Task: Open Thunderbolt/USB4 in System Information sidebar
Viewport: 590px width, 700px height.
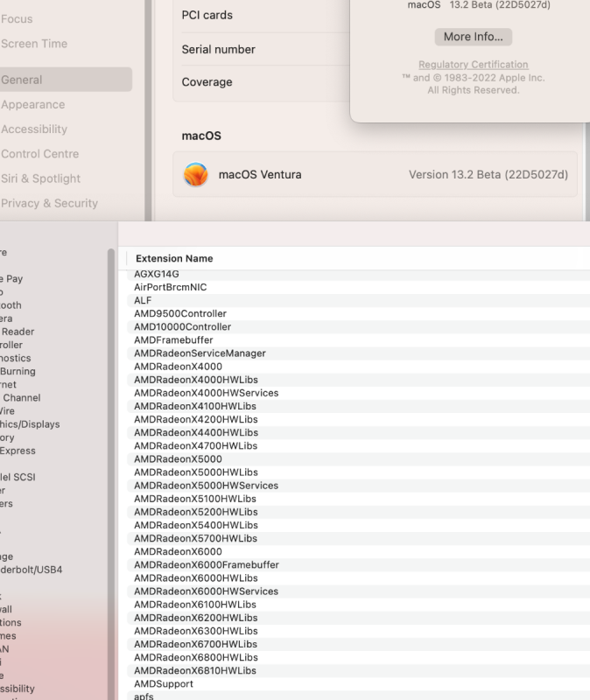Action: (x=31, y=570)
